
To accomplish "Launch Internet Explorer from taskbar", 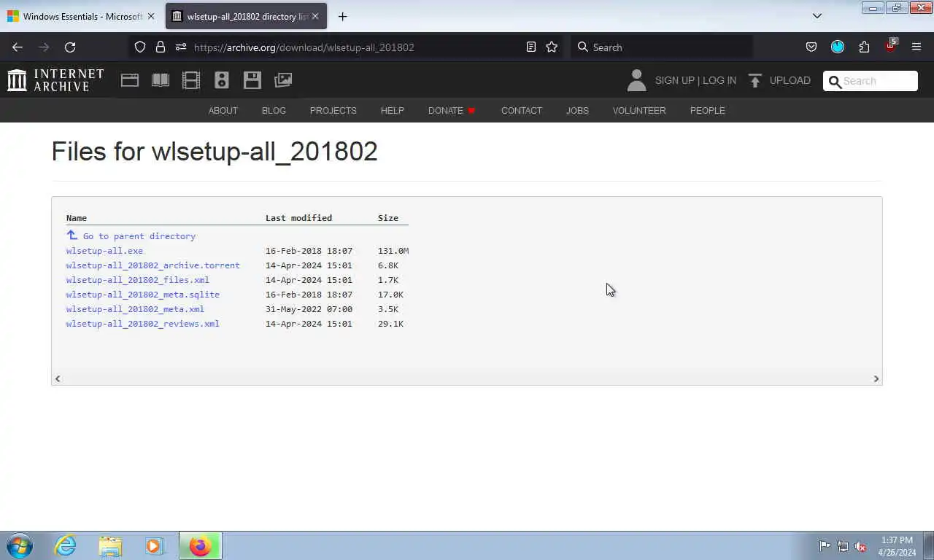I will (65, 545).
